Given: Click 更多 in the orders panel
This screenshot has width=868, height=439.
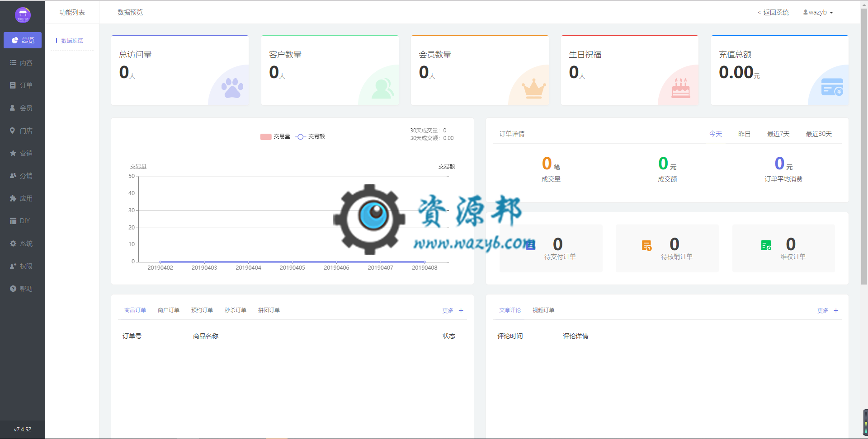Looking at the screenshot, I should [x=448, y=310].
